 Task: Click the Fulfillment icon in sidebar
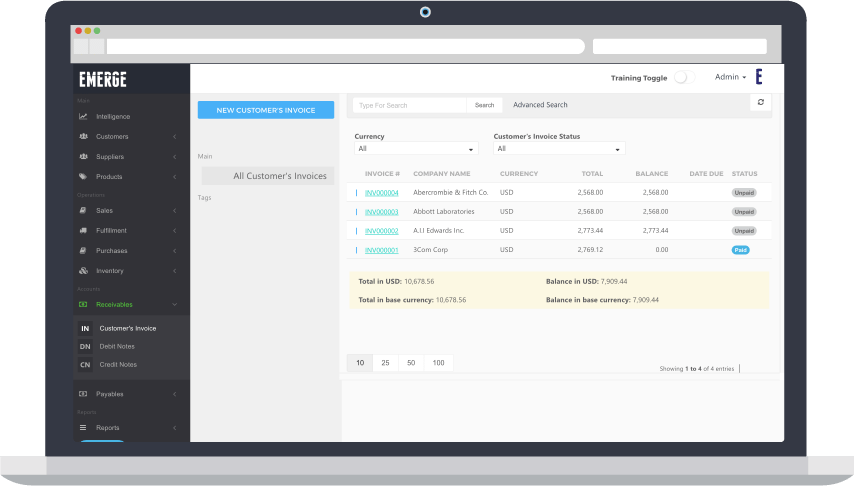point(84,231)
